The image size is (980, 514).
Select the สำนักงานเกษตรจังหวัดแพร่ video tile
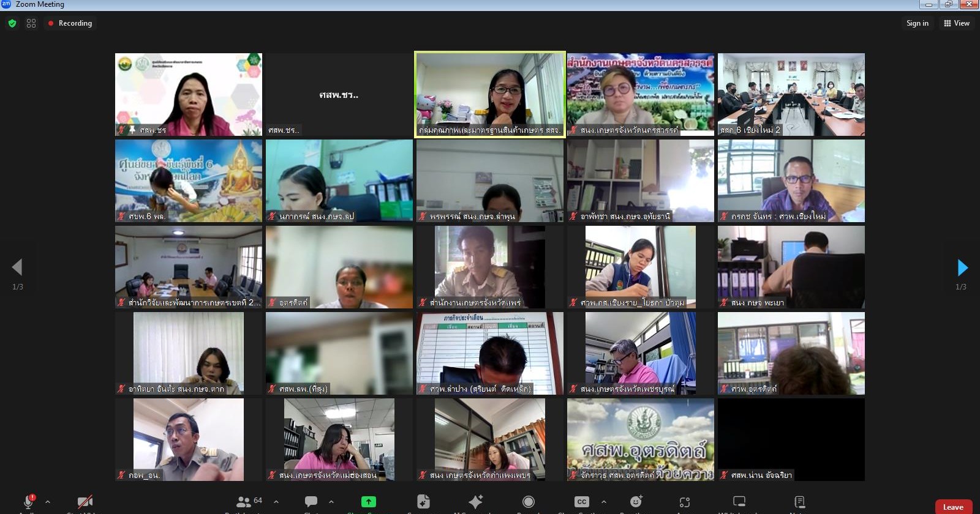tap(490, 267)
